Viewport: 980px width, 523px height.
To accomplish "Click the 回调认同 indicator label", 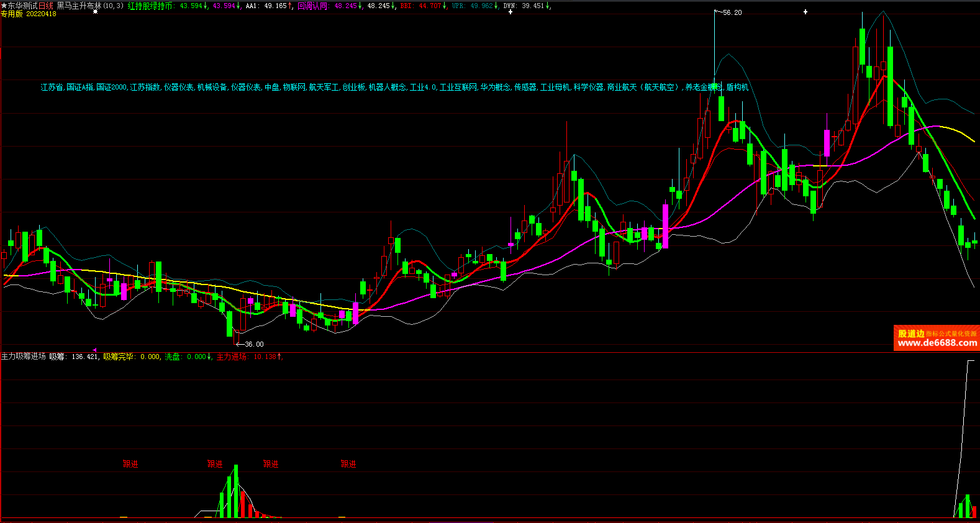I will click(x=312, y=6).
